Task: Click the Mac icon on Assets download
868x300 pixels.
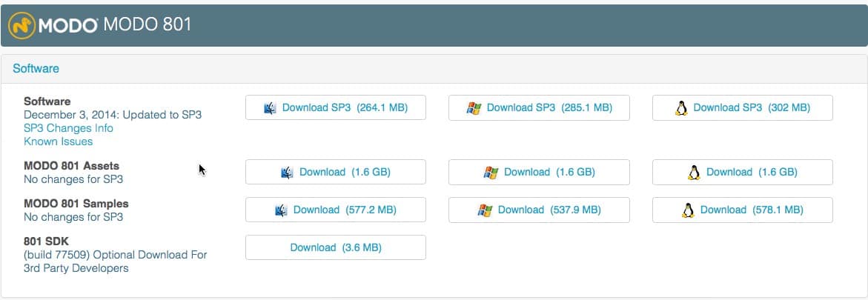Action: [x=288, y=173]
